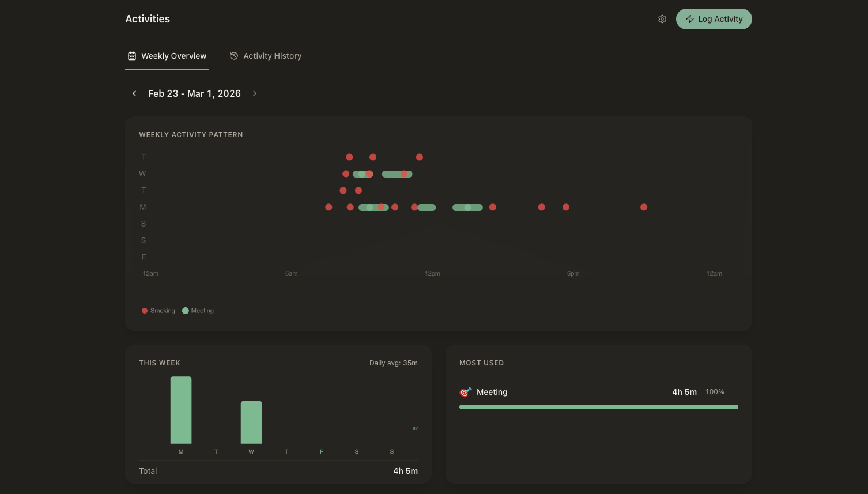Select the rightmost Monday smoking dot
The height and width of the screenshot is (494, 868).
(x=644, y=207)
